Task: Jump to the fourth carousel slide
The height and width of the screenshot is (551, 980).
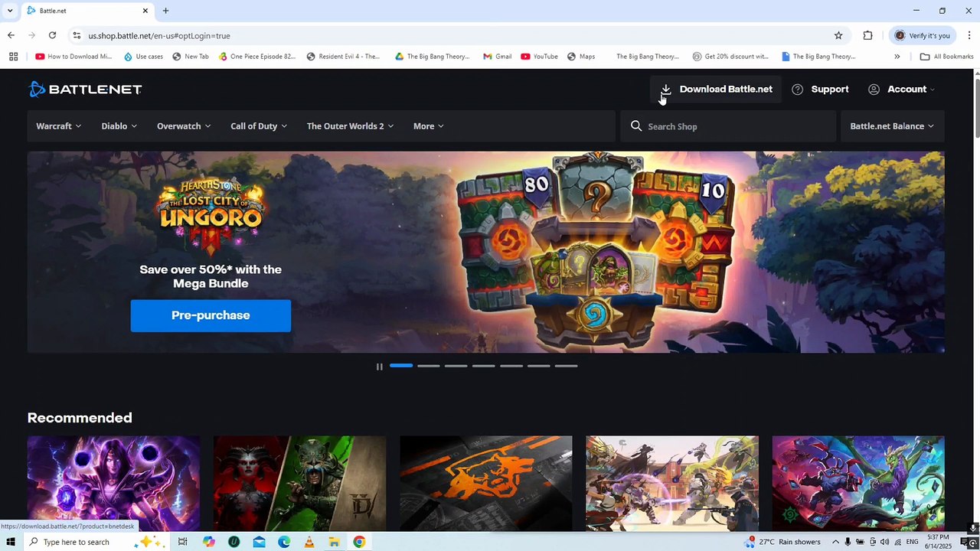Action: tap(483, 366)
